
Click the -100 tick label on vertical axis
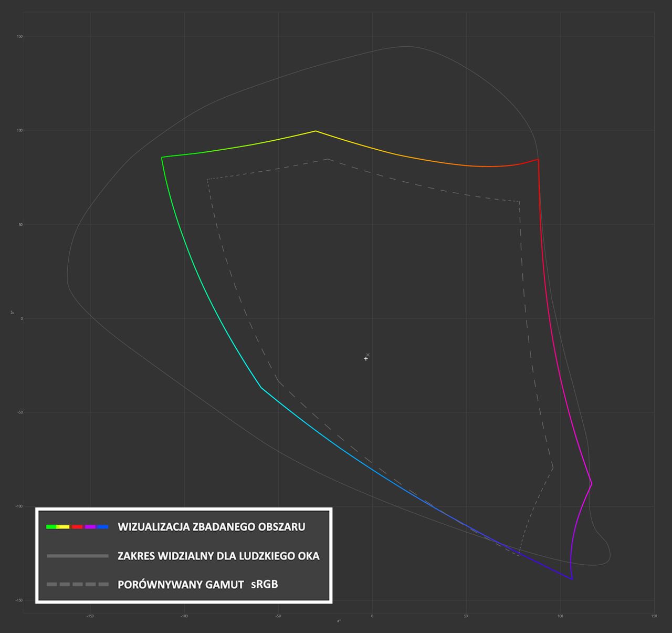(19, 506)
